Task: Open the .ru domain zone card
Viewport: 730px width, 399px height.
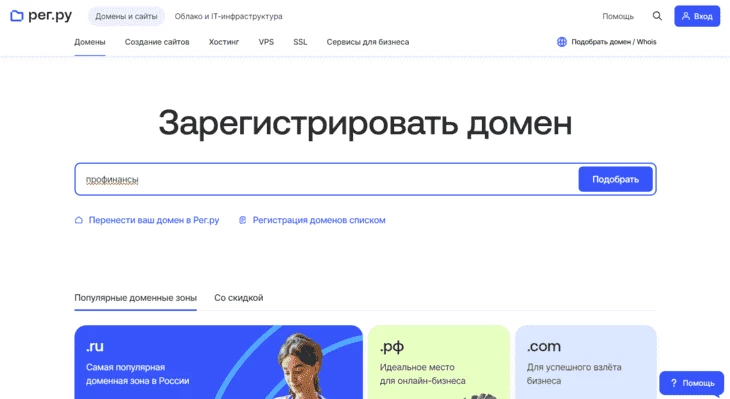Action: [x=218, y=362]
